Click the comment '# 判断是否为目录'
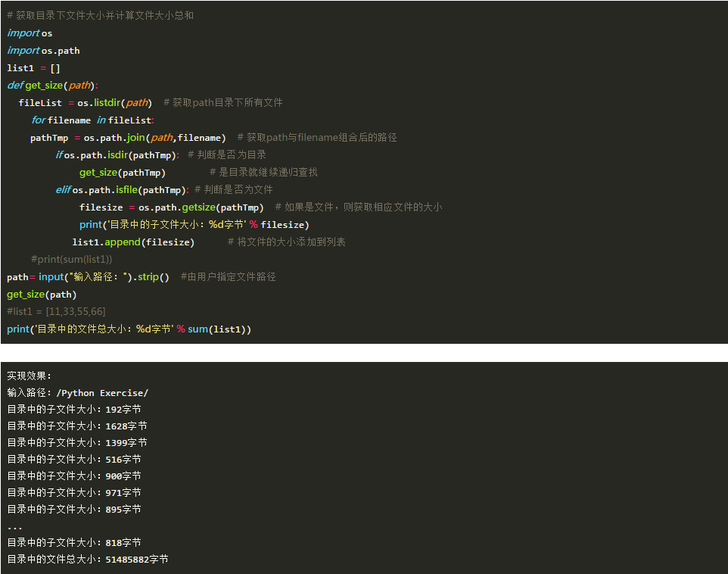Viewport: 728px width, 574px height. pyautogui.click(x=227, y=154)
